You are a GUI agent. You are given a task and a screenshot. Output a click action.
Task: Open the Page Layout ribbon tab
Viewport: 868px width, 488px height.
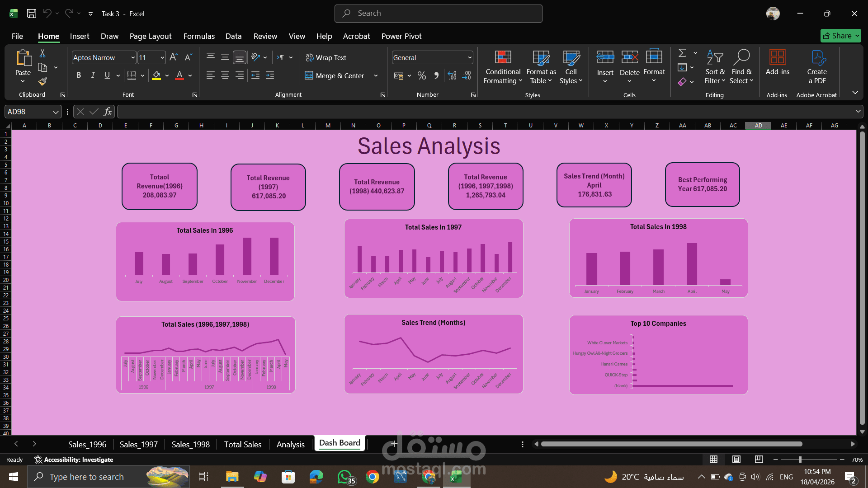[151, 36]
